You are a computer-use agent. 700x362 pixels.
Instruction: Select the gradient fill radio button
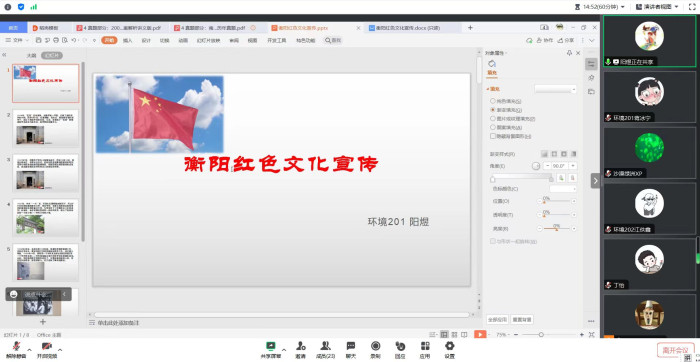coord(492,110)
